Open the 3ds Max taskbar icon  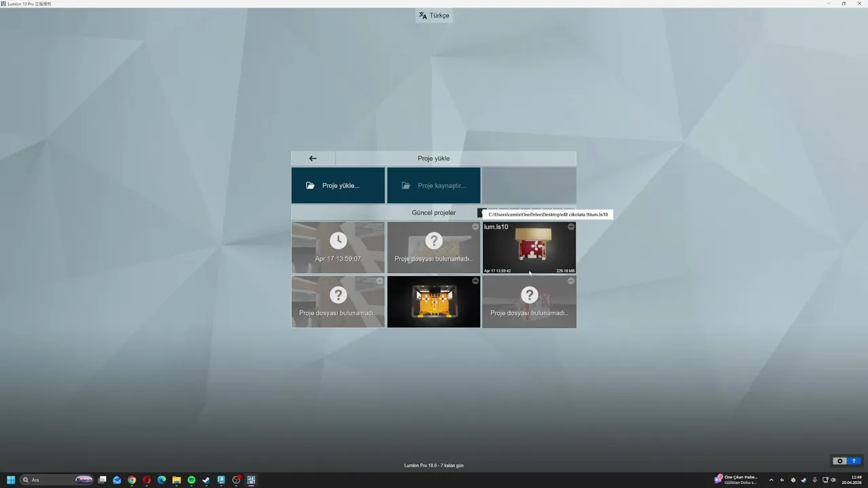221,480
